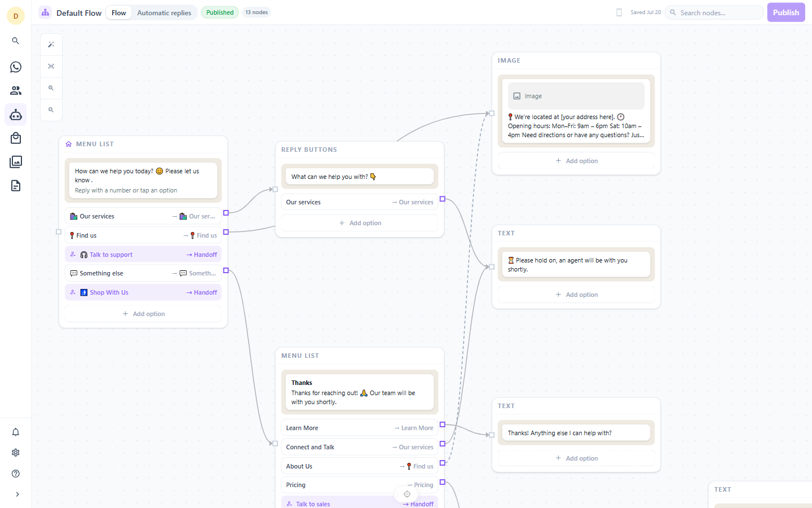The image size is (812, 508).
Task: Open the document templates sidebar icon
Action: pos(16,186)
